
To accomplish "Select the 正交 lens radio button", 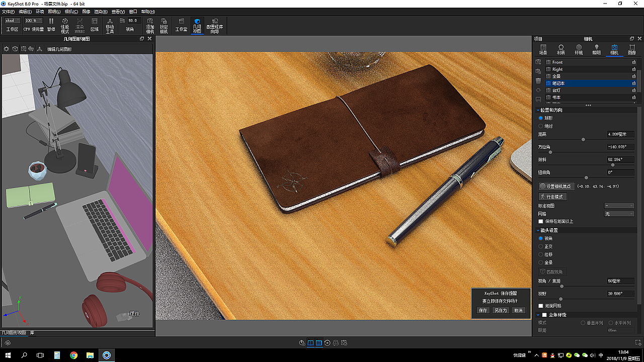I will (541, 246).
